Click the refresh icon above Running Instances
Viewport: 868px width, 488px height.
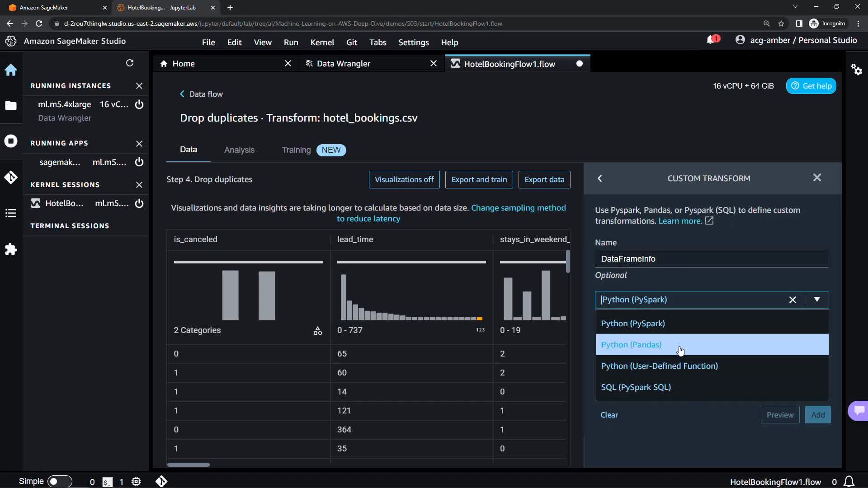pyautogui.click(x=130, y=63)
